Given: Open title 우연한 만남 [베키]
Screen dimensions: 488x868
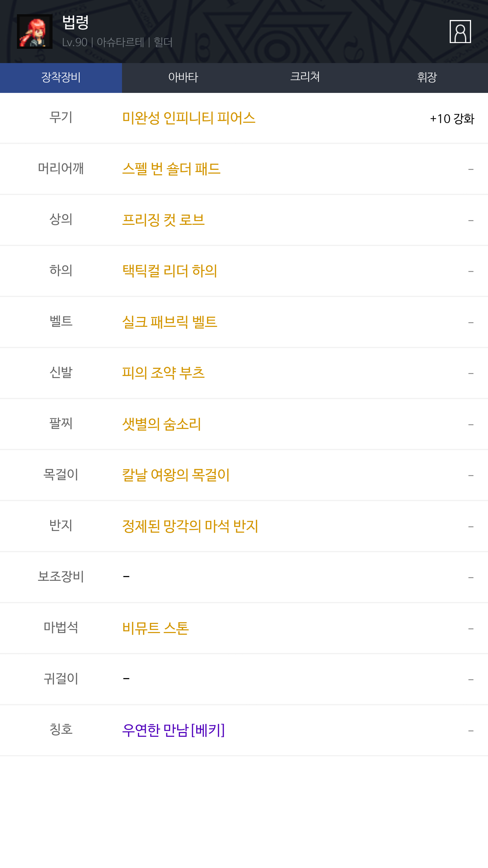Looking at the screenshot, I should (x=173, y=730).
